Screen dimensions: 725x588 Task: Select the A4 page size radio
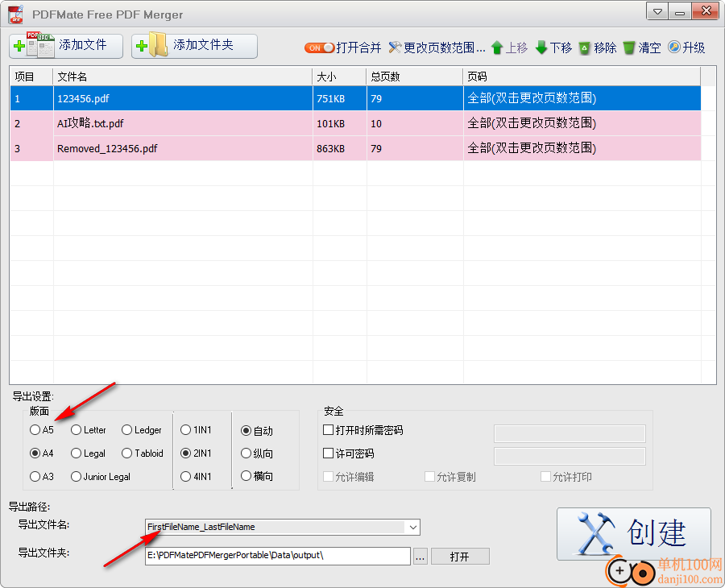coord(35,453)
